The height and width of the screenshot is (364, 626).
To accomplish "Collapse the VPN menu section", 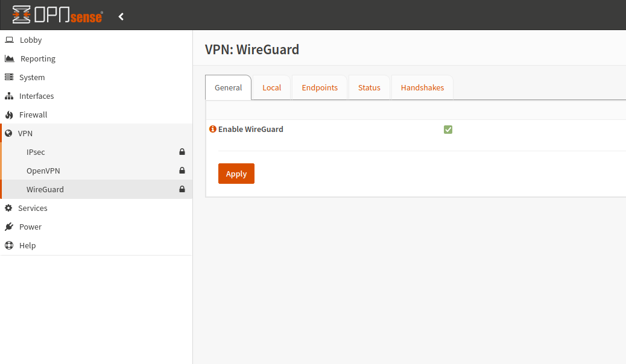I will pos(25,133).
